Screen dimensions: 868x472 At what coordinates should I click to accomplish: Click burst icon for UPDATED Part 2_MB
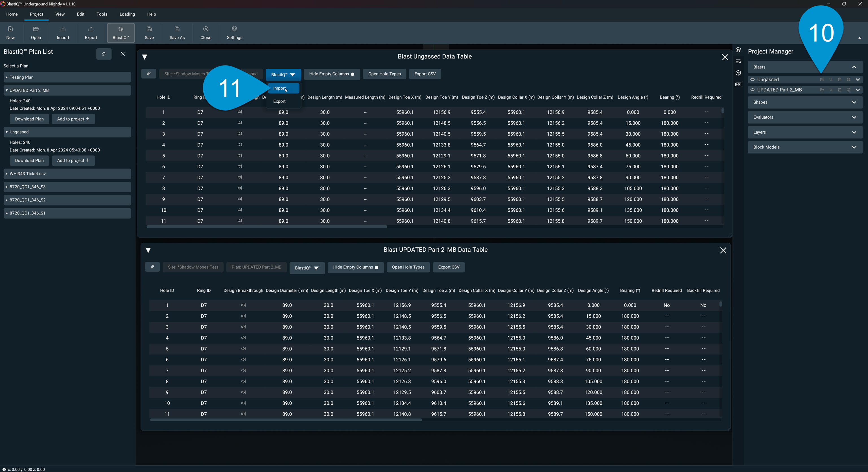[830, 90]
